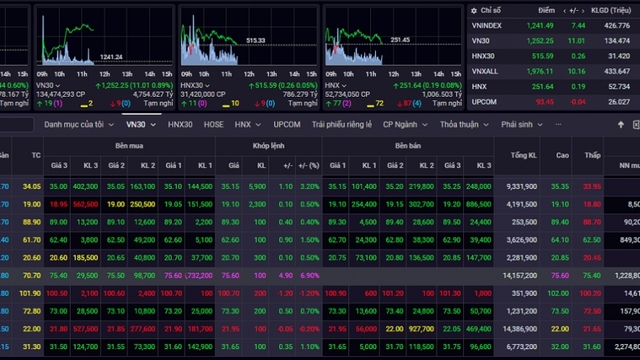Click total volume 9,331,900
Image resolution: width=640 pixels, height=360 pixels.
tap(521, 187)
